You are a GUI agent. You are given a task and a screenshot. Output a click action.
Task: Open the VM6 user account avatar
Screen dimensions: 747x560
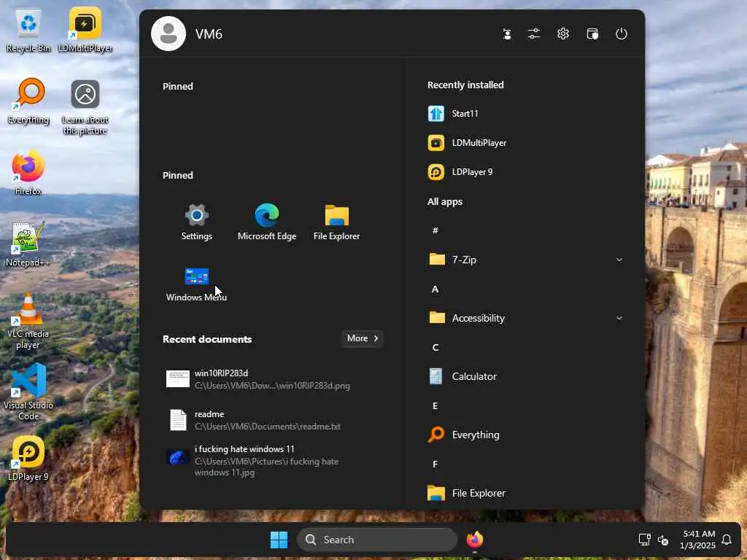pos(169,34)
